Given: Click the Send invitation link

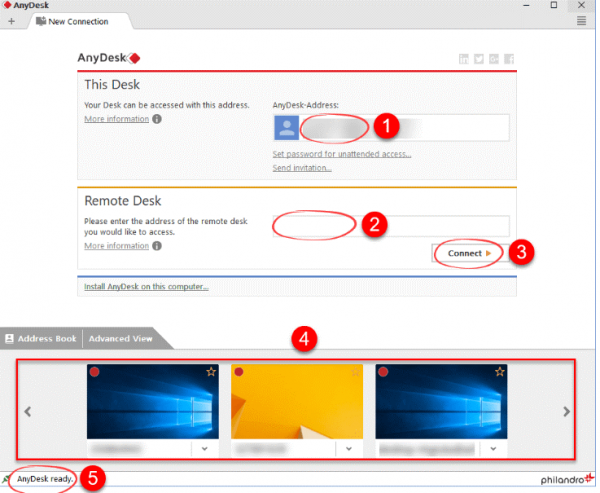Looking at the screenshot, I should 302,168.
